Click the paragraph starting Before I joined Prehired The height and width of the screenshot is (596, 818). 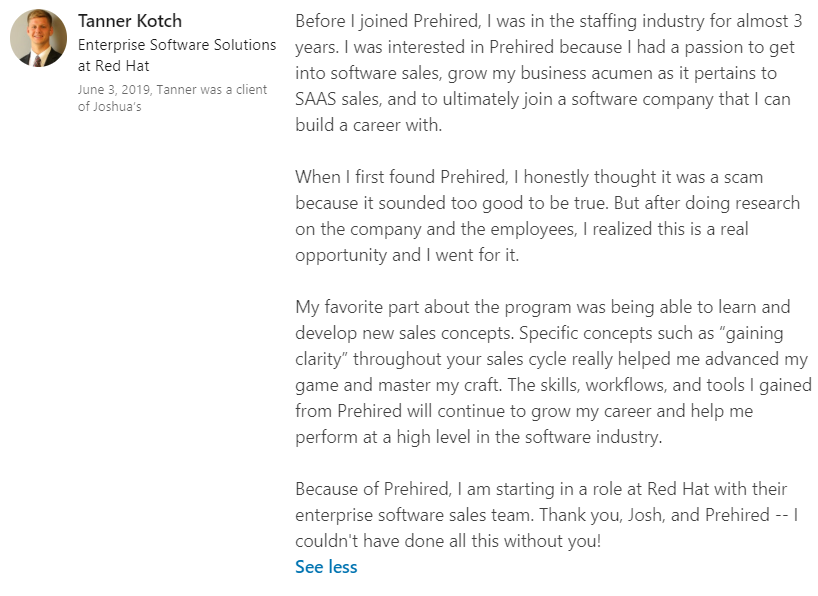click(549, 73)
